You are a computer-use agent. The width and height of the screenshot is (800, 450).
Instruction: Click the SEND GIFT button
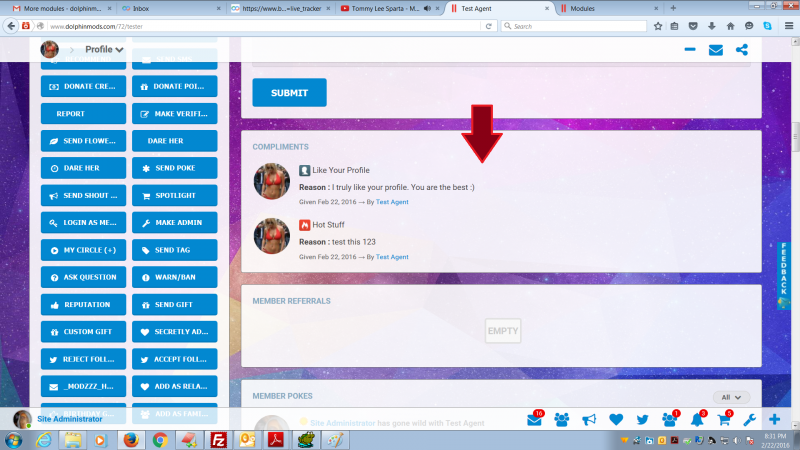(174, 305)
